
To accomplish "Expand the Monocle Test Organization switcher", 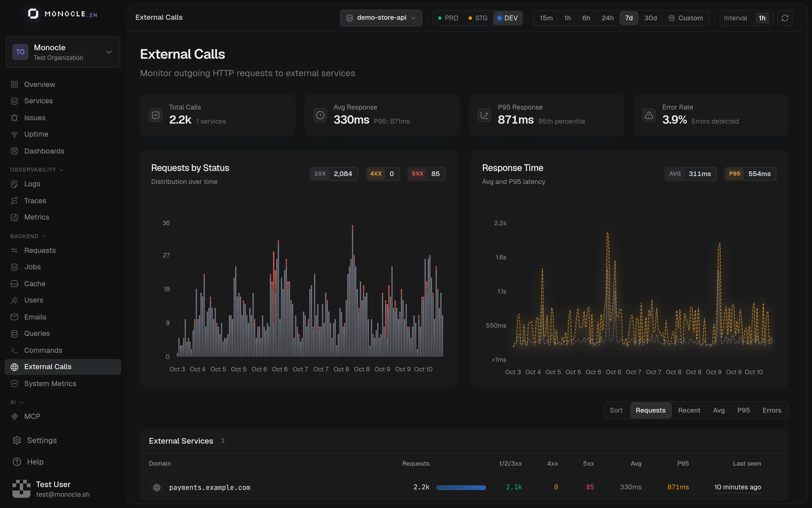I will (63, 52).
